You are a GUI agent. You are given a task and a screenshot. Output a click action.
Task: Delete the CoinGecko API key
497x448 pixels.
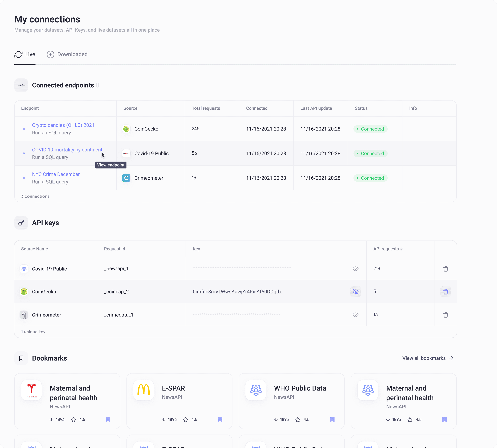[445, 292]
